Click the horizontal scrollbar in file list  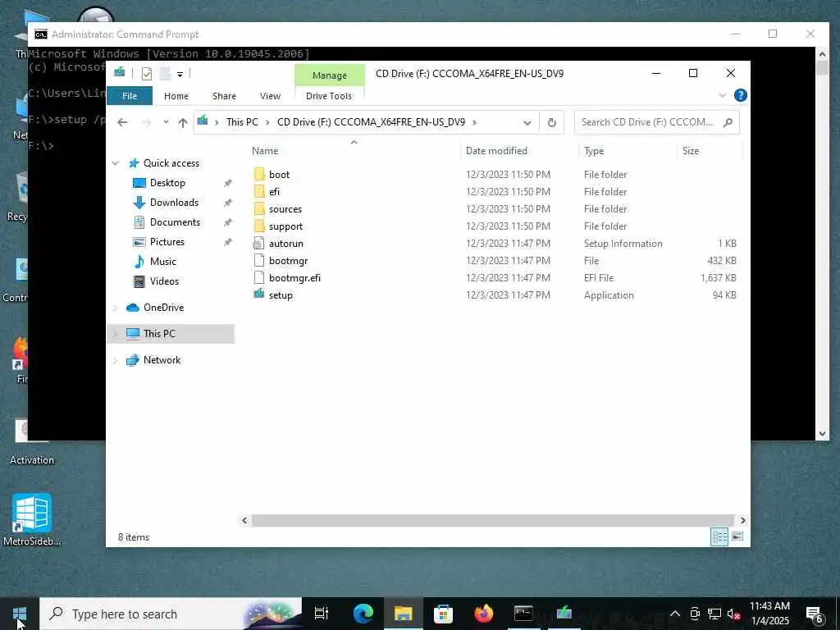pyautogui.click(x=492, y=520)
